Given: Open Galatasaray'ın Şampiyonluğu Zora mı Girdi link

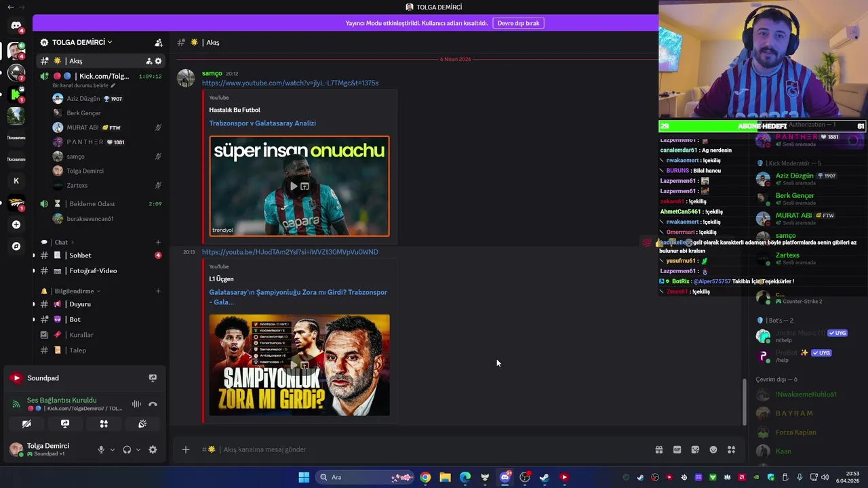Looking at the screenshot, I should click(298, 297).
